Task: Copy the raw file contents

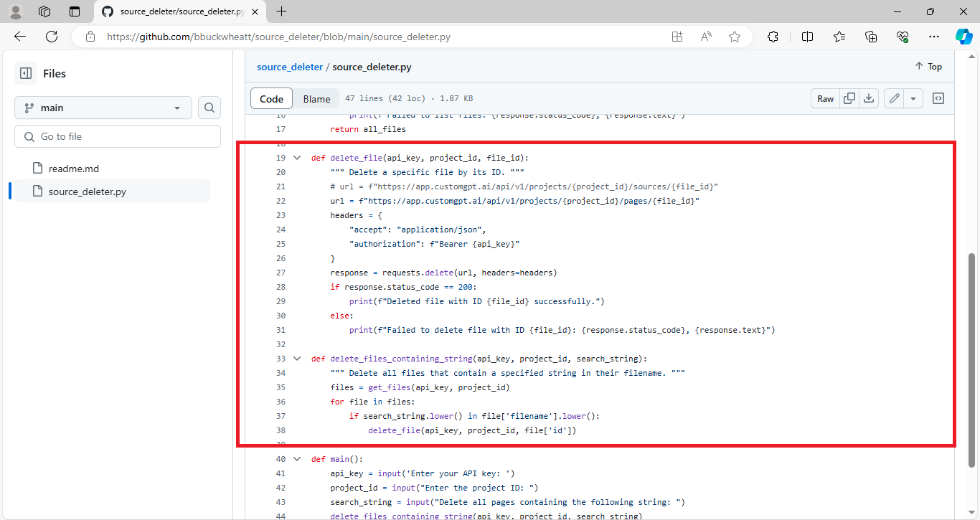Action: [849, 98]
